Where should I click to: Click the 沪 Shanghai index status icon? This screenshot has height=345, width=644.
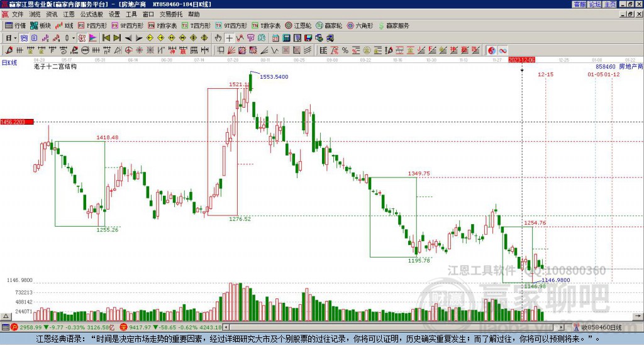point(14,327)
